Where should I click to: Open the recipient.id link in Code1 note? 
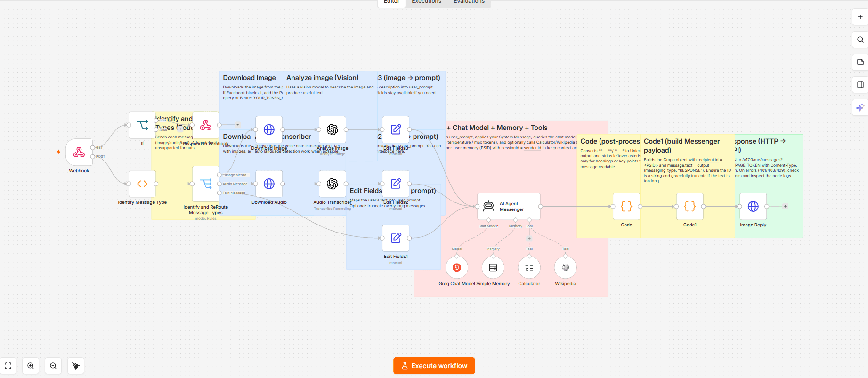click(708, 160)
